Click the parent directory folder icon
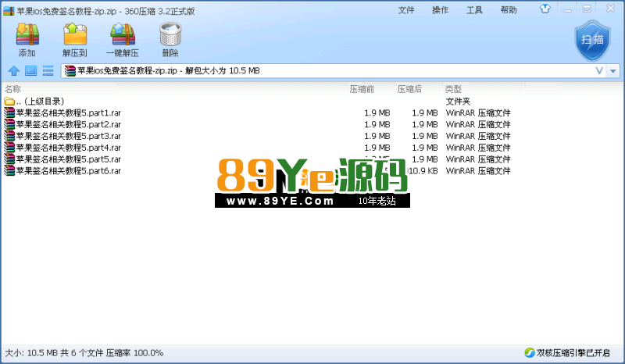This screenshot has width=625, height=364. tap(9, 102)
